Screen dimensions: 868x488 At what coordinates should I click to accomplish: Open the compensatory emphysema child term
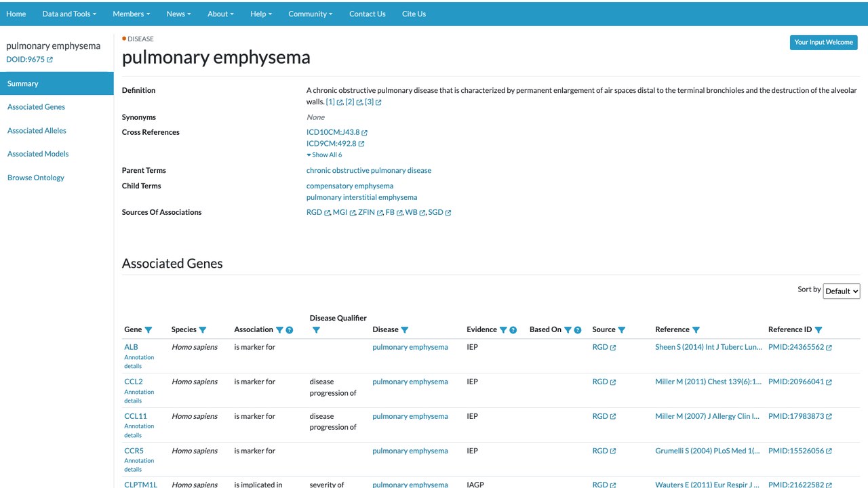pyautogui.click(x=350, y=186)
